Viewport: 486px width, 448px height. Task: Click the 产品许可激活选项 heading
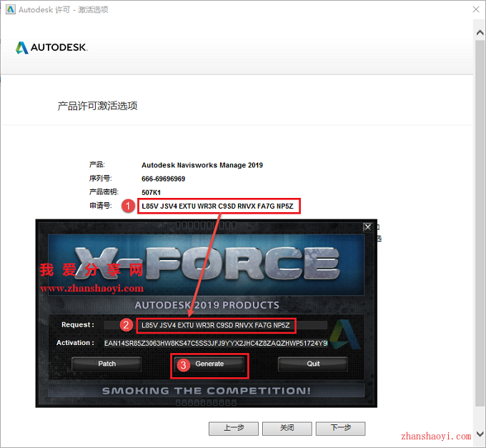[98, 106]
